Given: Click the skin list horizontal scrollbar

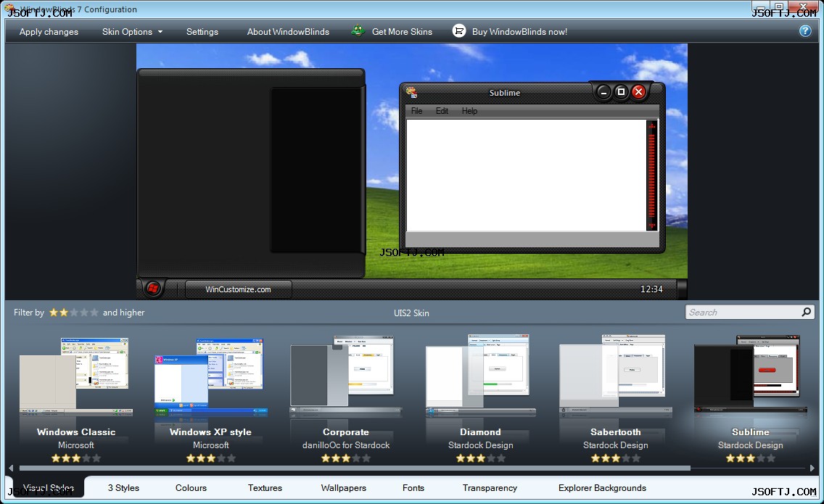Looking at the screenshot, I should [x=355, y=468].
